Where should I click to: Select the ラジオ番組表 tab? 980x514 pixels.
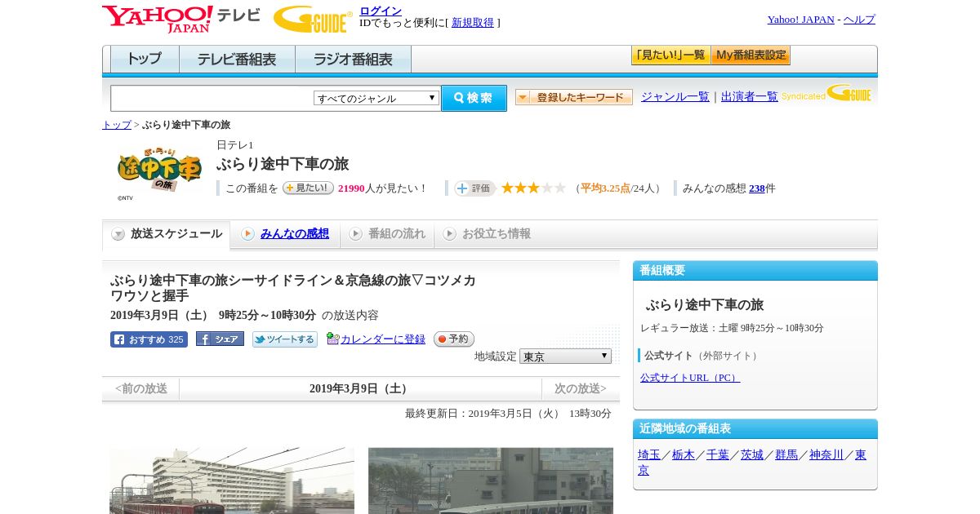pyautogui.click(x=353, y=60)
